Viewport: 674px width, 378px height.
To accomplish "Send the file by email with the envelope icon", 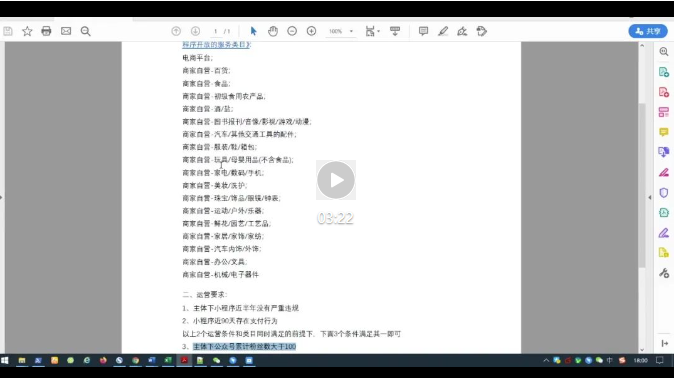I will click(x=66, y=31).
